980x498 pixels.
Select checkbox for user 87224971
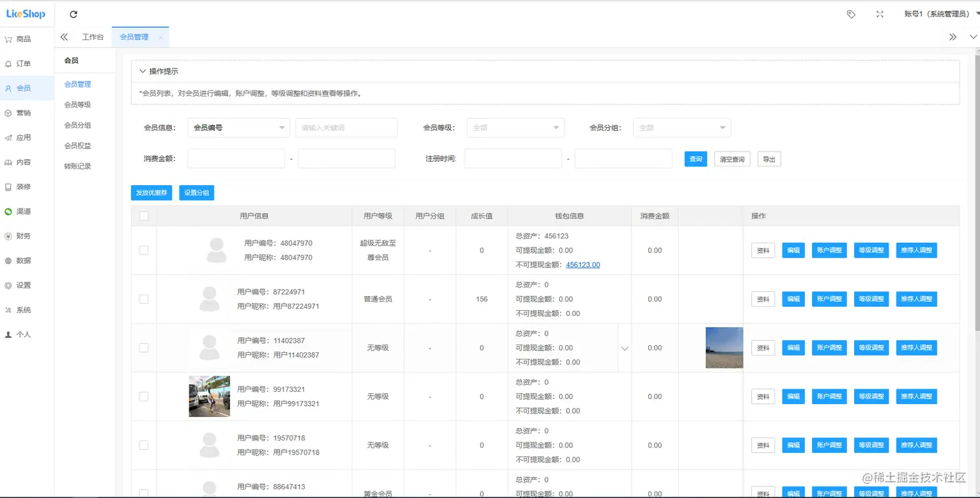pyautogui.click(x=144, y=299)
